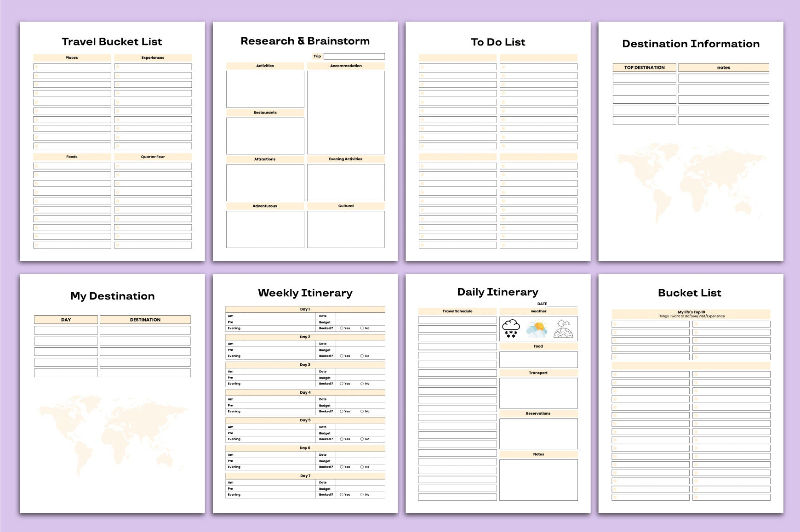Select Yes for Day 5 Booked
The image size is (800, 532).
[342, 439]
